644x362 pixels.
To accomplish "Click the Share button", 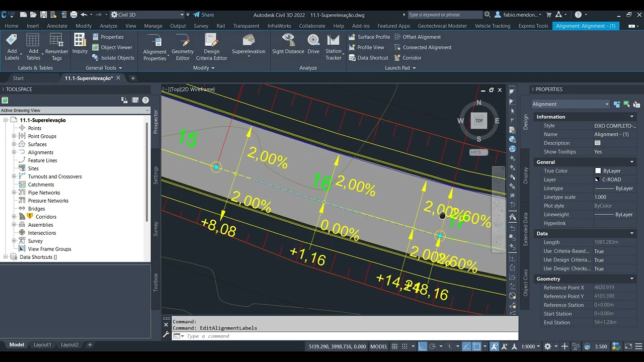I will (x=204, y=15).
